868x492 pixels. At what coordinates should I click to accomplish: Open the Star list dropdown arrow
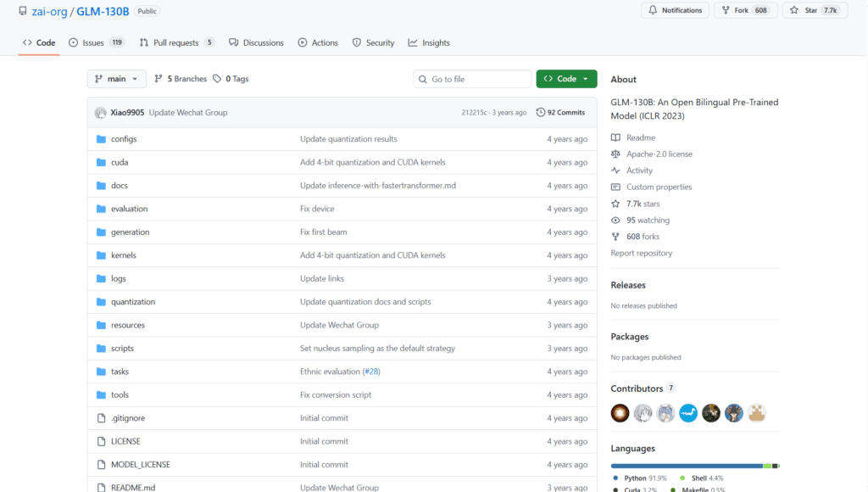(x=856, y=10)
